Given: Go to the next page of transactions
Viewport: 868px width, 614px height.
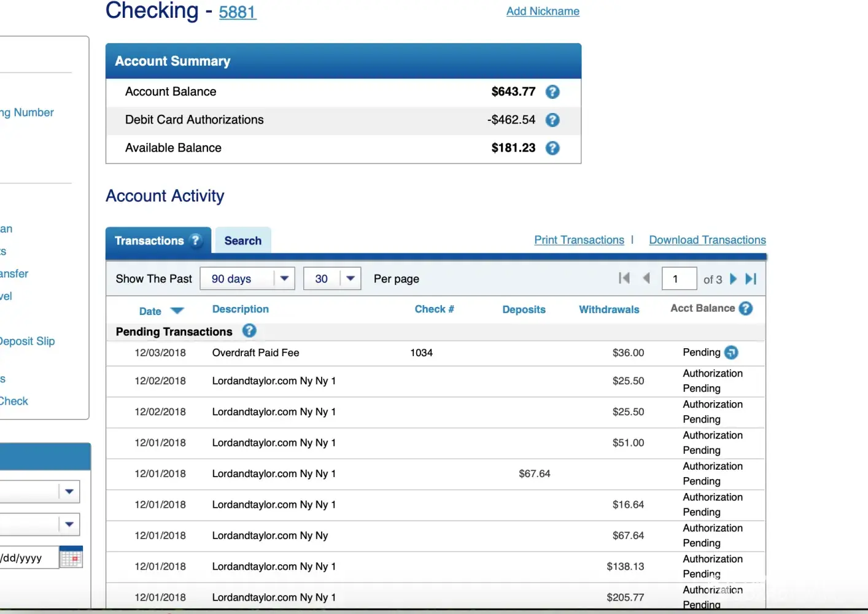Looking at the screenshot, I should 733,279.
